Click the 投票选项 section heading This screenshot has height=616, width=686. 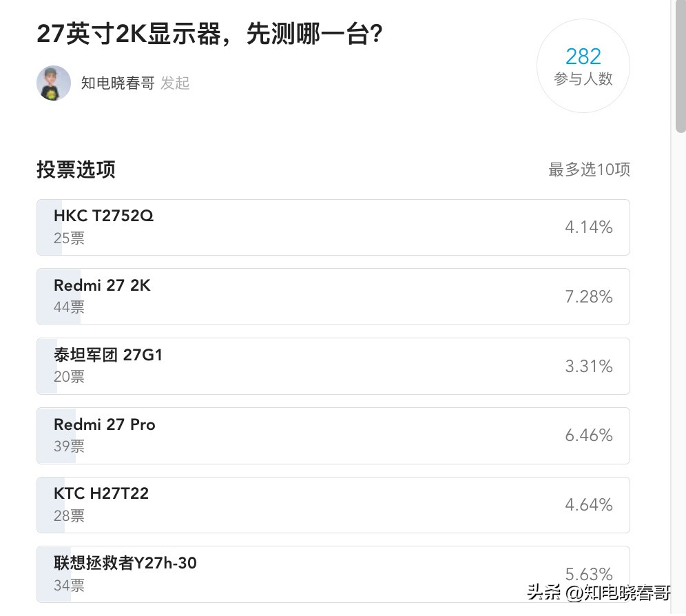76,170
